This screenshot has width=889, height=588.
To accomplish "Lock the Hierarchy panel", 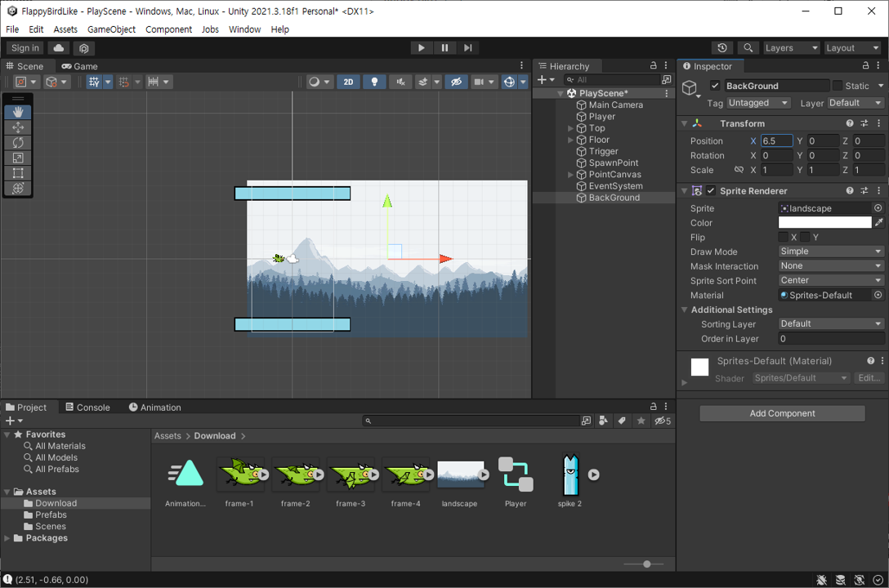I will tap(653, 65).
